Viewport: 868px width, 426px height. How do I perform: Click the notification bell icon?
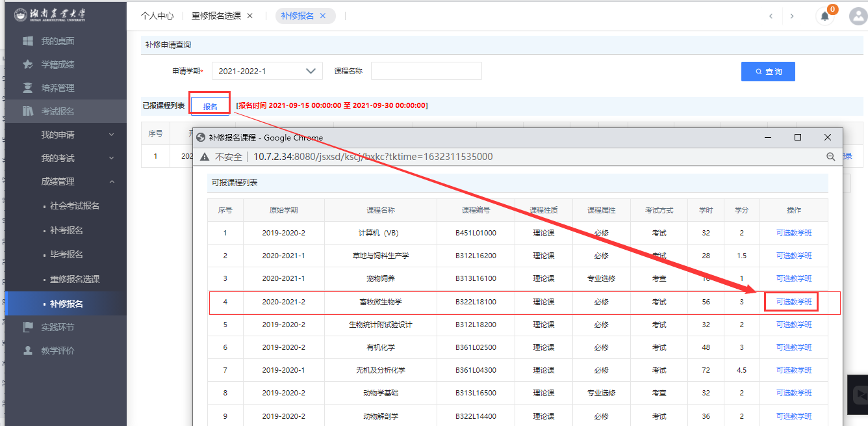[x=824, y=17]
